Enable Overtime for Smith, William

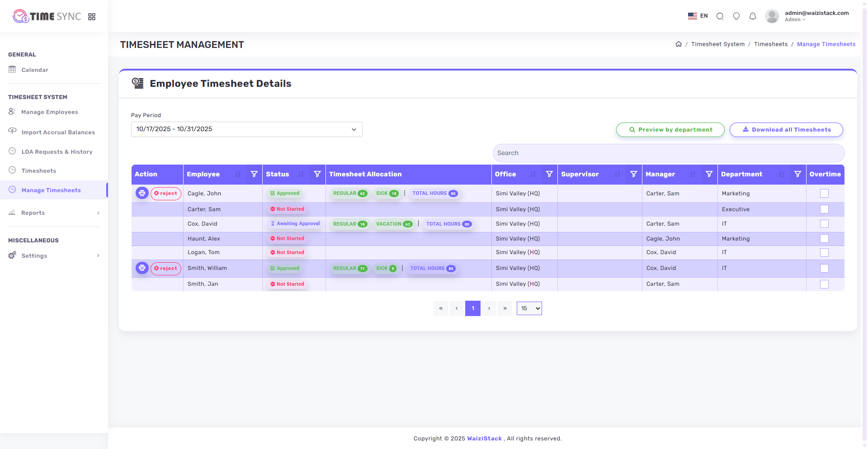[824, 268]
